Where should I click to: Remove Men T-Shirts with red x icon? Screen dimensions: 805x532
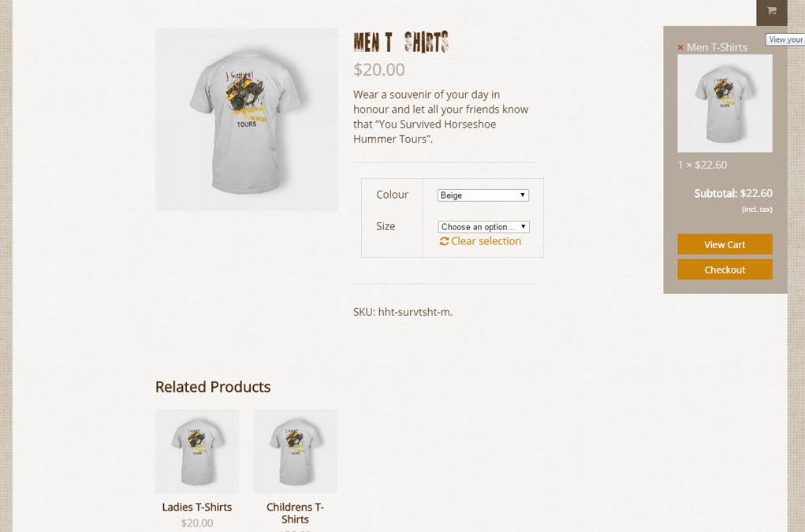pos(680,48)
